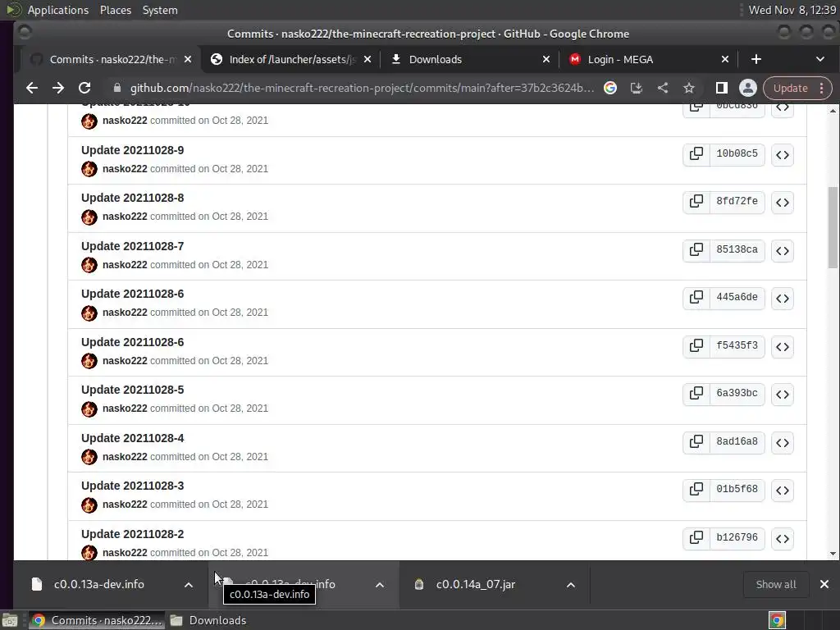Toggle the browser side panel
The width and height of the screenshot is (840, 630).
[x=722, y=88]
